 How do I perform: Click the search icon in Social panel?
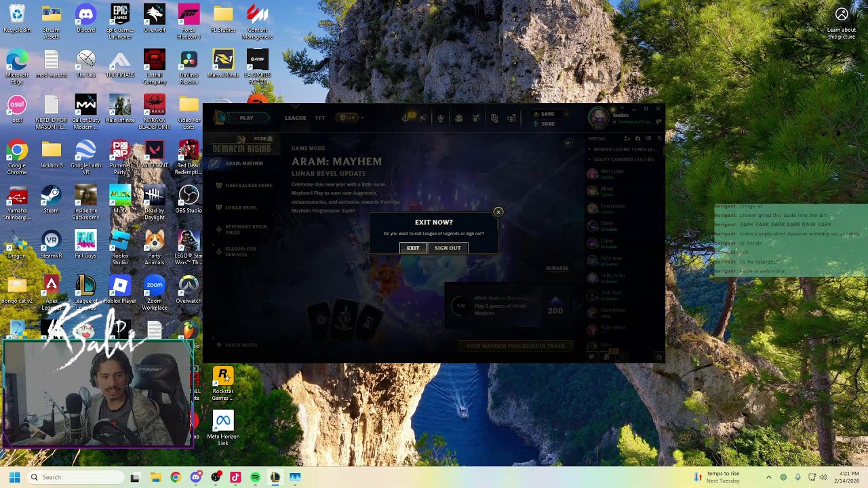pos(659,138)
